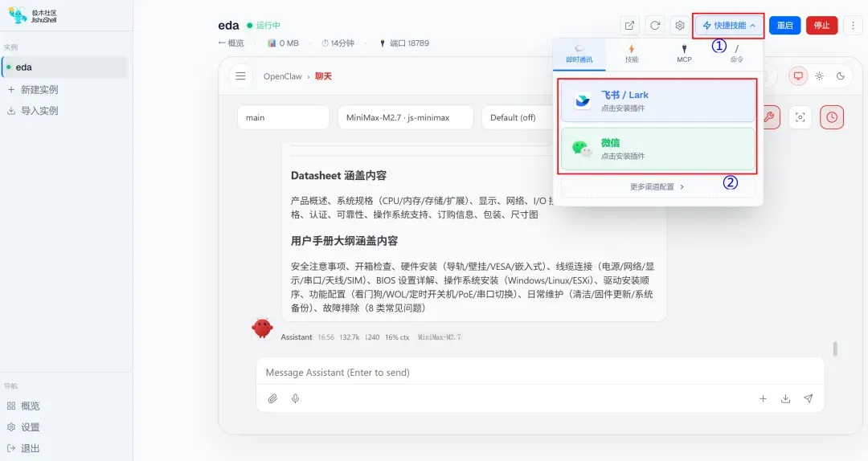
Task: Select the monitor system theme icon
Action: 798,75
